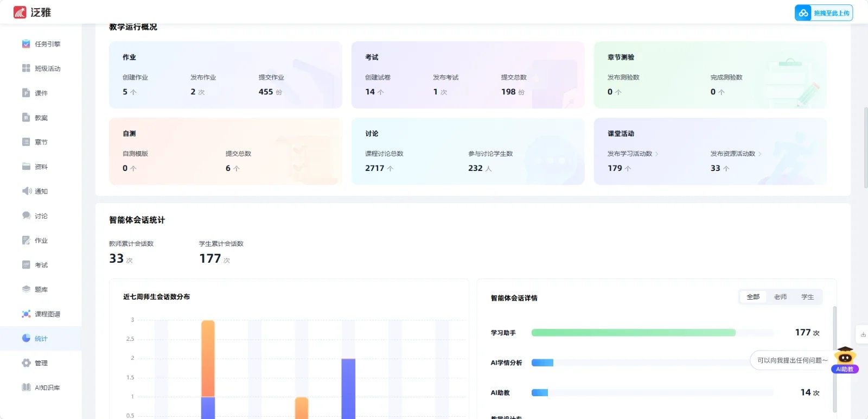Open 通知 speaker icon
Screen dimensions: 868x419
pyautogui.click(x=27, y=191)
